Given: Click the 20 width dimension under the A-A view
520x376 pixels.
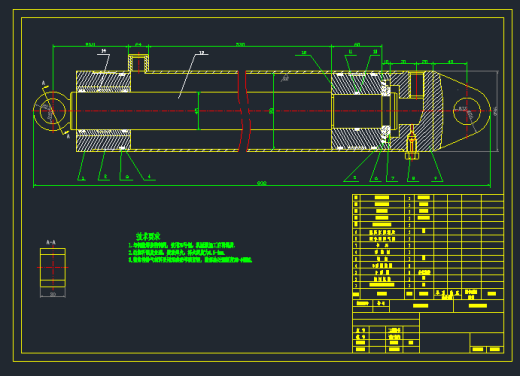Looking at the screenshot, I should (53, 294).
